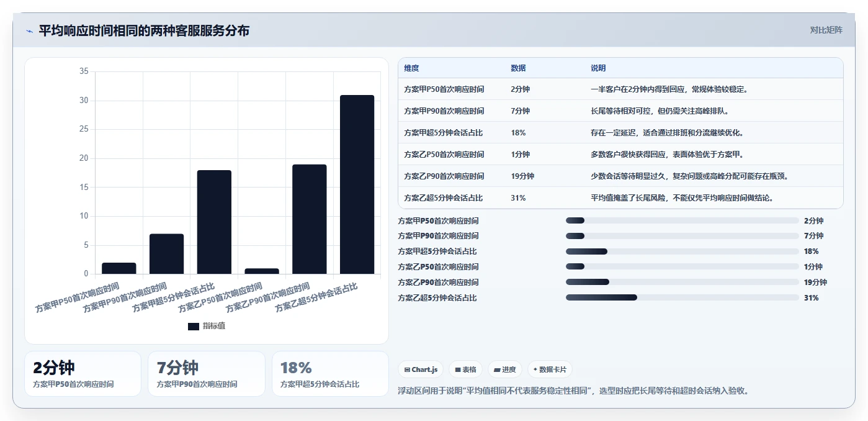868x421 pixels.
Task: Click the icon inside the 进度 chip
Action: (497, 369)
